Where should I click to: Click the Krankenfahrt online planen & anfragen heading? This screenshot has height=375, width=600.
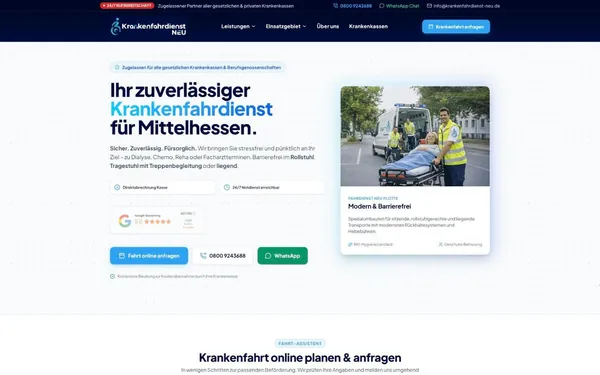(300, 357)
